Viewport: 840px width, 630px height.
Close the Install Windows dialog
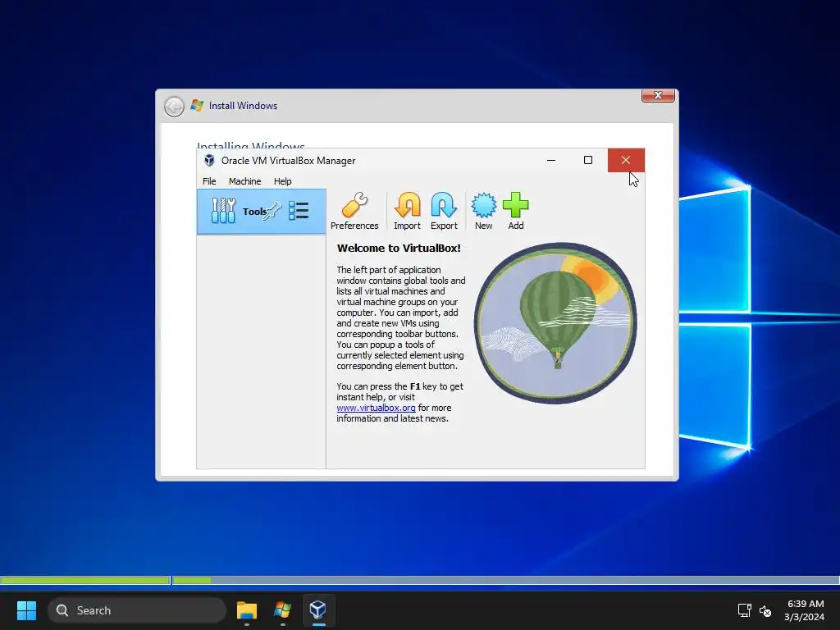click(658, 95)
